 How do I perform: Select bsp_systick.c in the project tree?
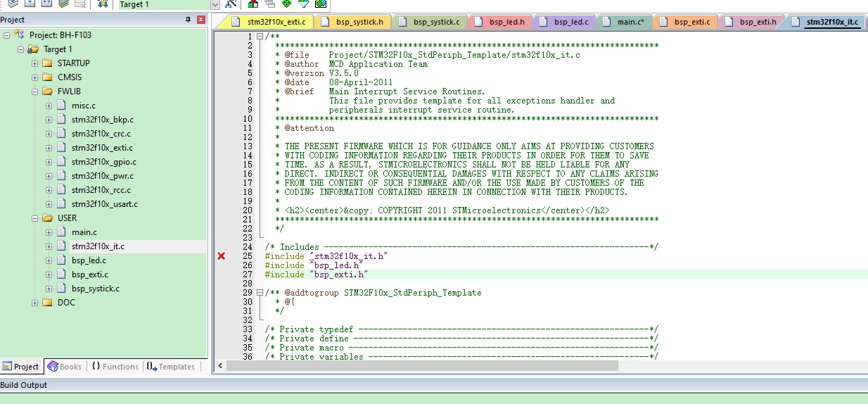[x=96, y=289]
